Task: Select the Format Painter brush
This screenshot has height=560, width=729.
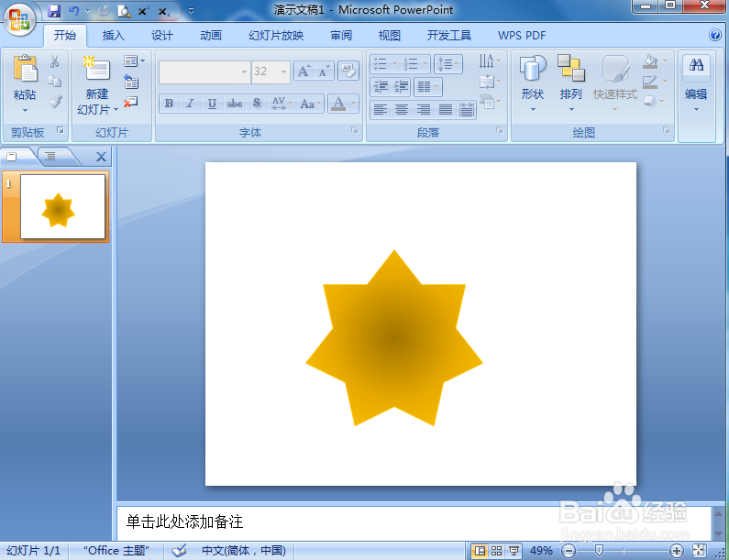Action: coord(55,102)
